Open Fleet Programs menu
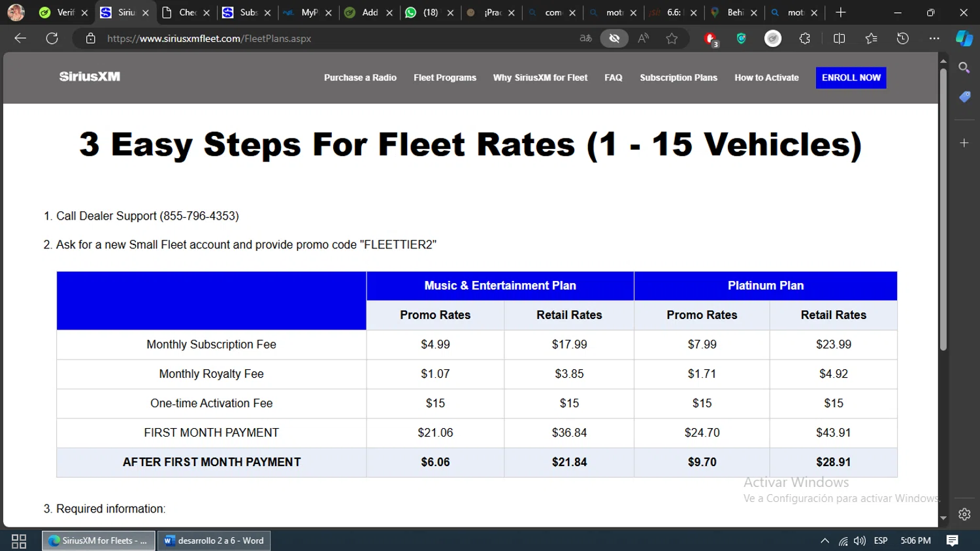980x551 pixels. coord(445,77)
